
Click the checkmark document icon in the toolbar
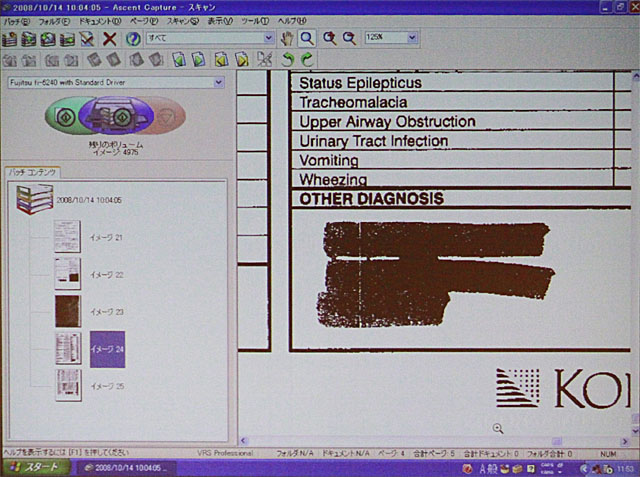pyautogui.click(x=87, y=39)
